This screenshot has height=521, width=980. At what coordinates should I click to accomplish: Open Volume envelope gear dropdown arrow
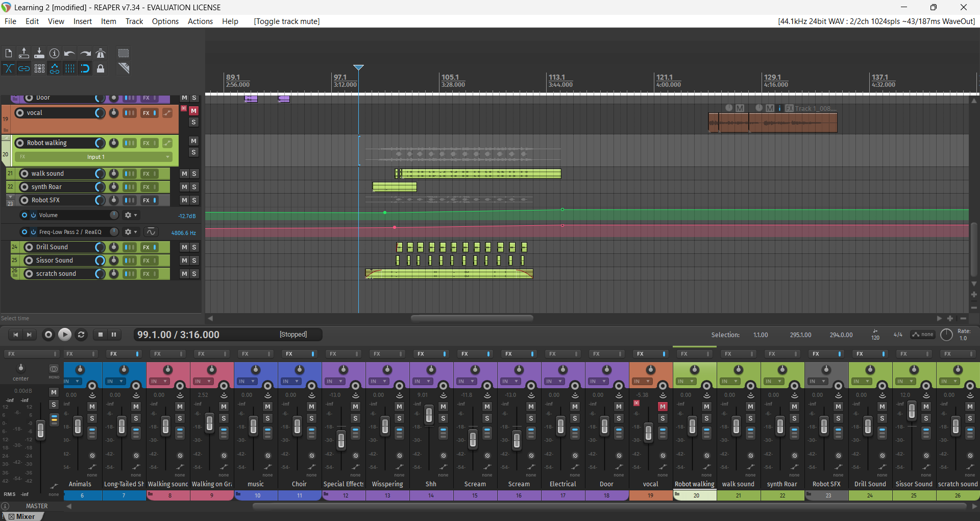(136, 216)
